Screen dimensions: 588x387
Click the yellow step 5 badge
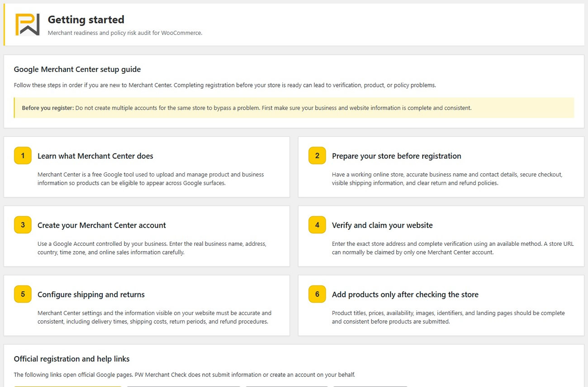pyautogui.click(x=23, y=294)
